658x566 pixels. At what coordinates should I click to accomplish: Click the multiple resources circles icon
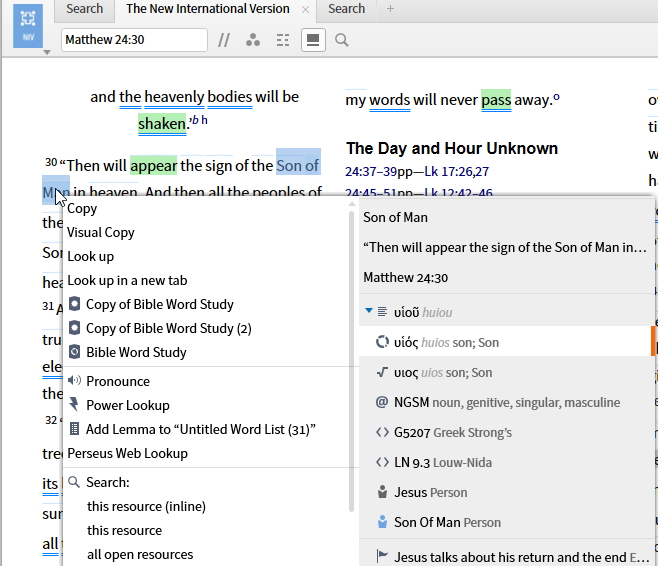tap(253, 40)
